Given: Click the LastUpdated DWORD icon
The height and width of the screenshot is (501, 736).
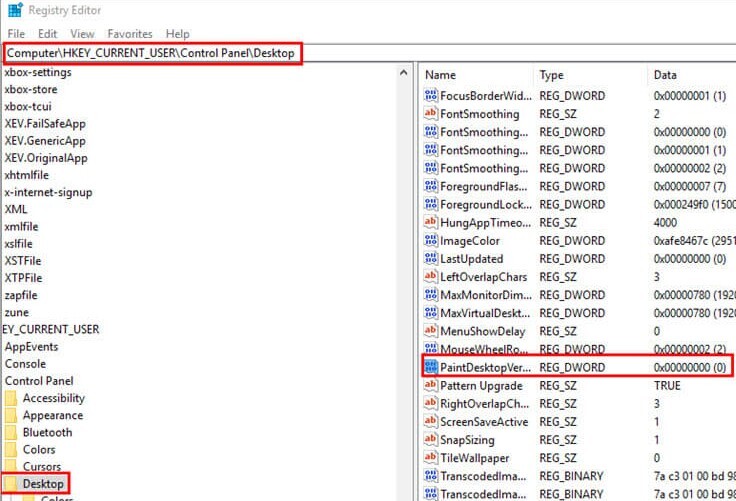Looking at the screenshot, I should (x=430, y=258).
